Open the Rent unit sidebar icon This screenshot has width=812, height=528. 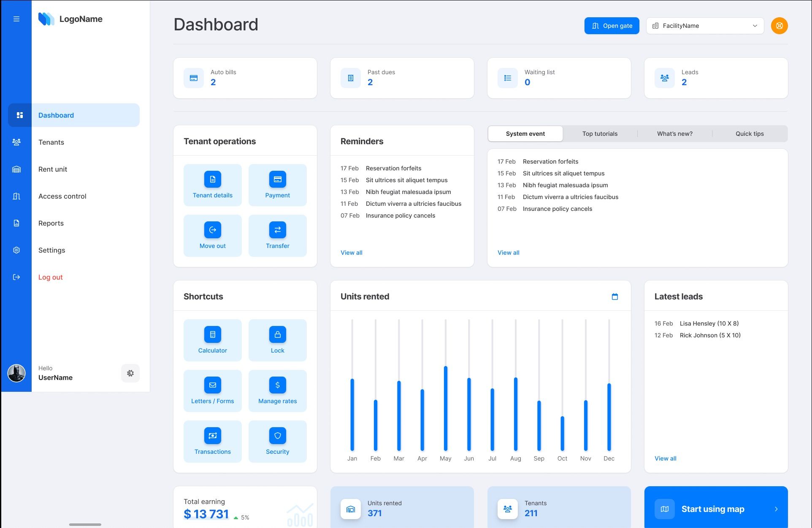pos(16,169)
